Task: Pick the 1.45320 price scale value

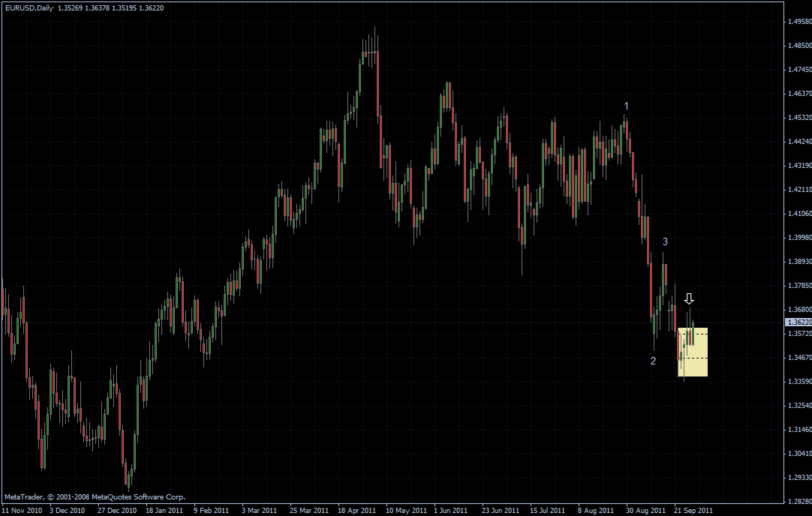Action: click(799, 118)
